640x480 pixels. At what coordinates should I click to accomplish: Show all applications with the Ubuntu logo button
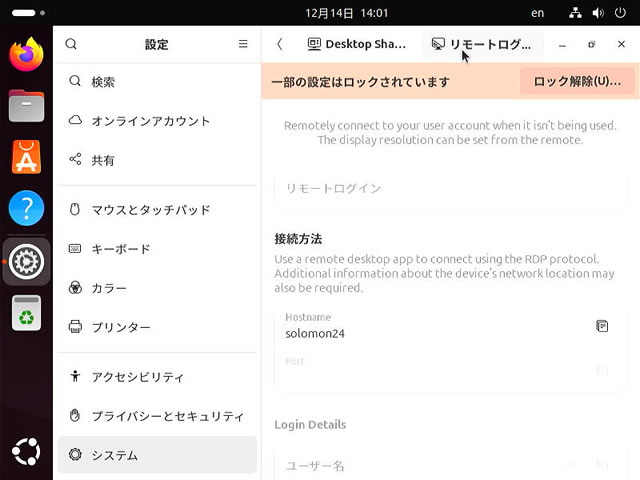[27, 452]
